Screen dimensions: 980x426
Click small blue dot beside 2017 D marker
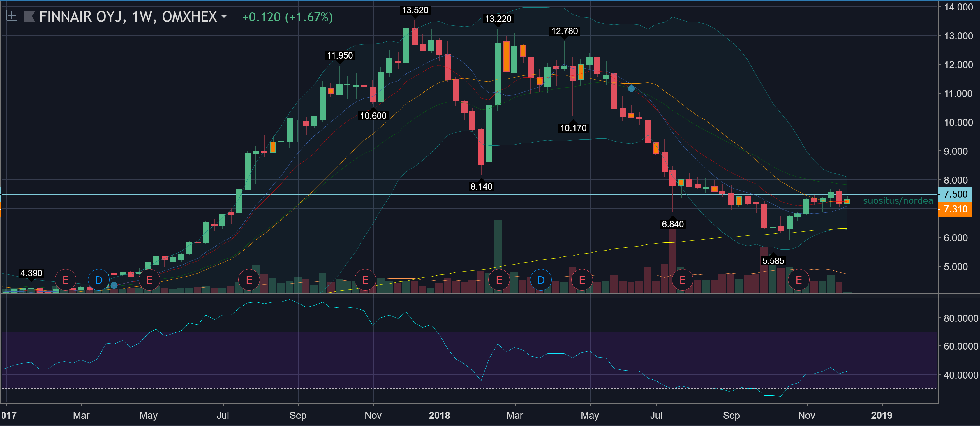click(x=114, y=285)
